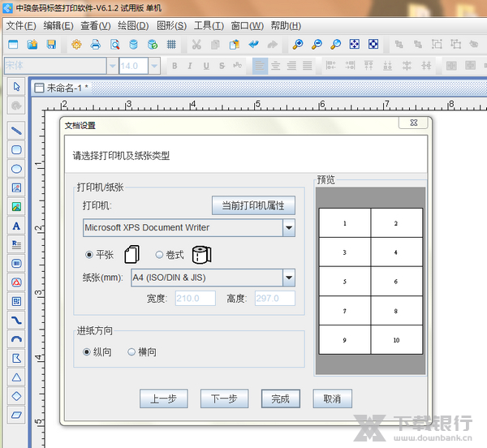Select the text tool letter A

[16, 226]
